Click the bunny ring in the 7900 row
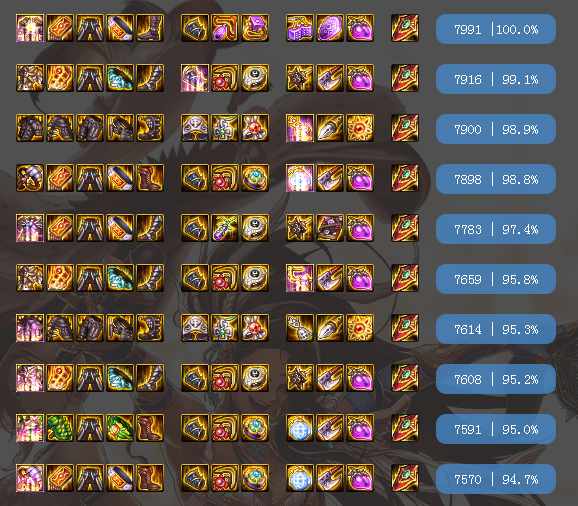The image size is (578, 506). [255, 128]
